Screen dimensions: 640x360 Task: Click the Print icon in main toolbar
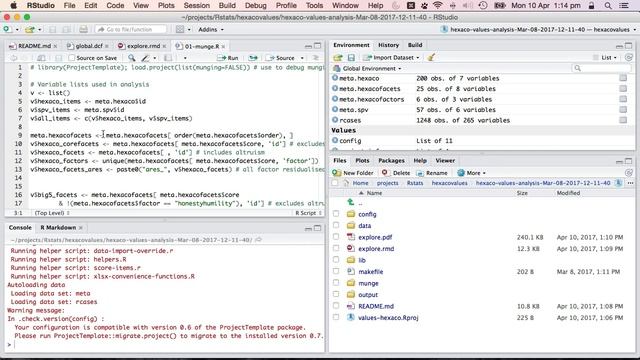pos(83,29)
